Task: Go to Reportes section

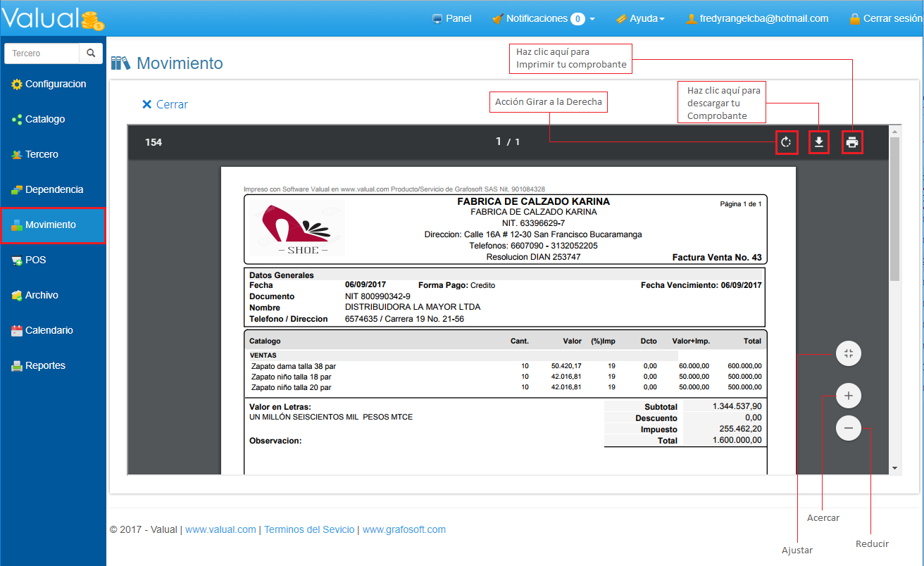Action: tap(45, 366)
